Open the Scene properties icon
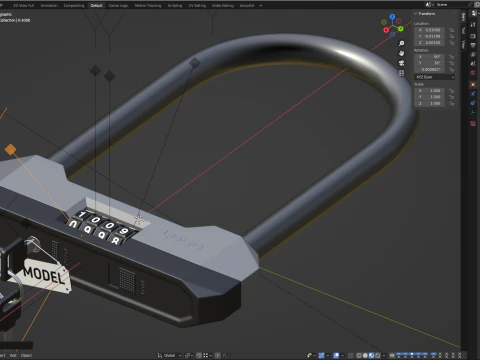 click(x=473, y=63)
